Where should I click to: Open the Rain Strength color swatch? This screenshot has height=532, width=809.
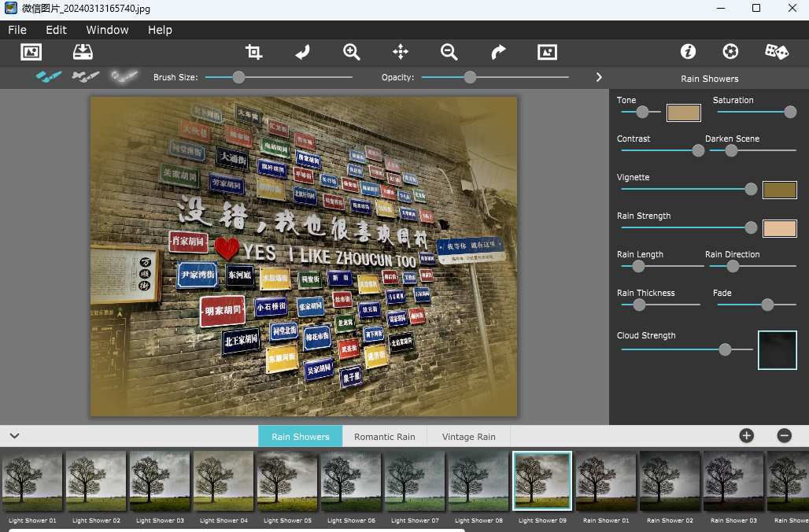[x=780, y=228]
